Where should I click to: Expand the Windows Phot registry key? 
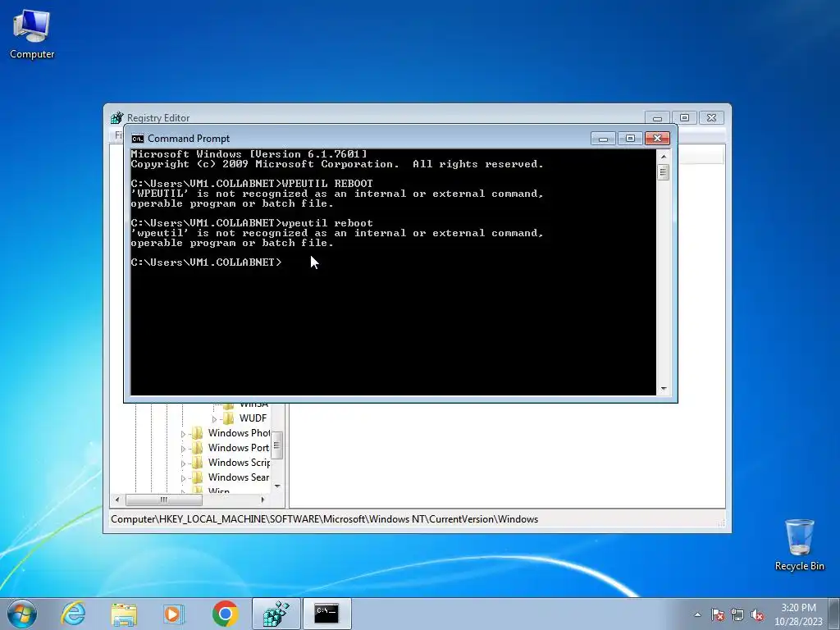(x=183, y=434)
